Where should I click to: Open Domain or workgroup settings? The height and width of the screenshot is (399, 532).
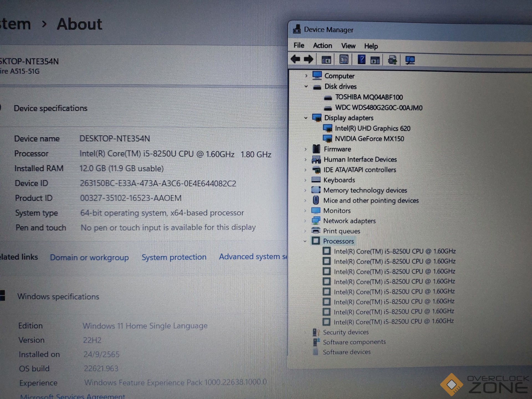click(x=89, y=257)
